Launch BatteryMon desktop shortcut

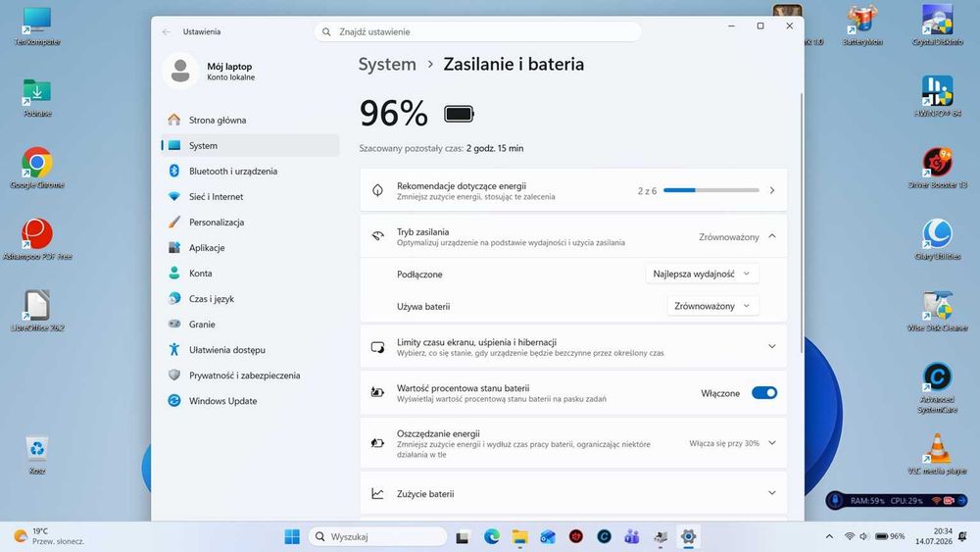(862, 25)
